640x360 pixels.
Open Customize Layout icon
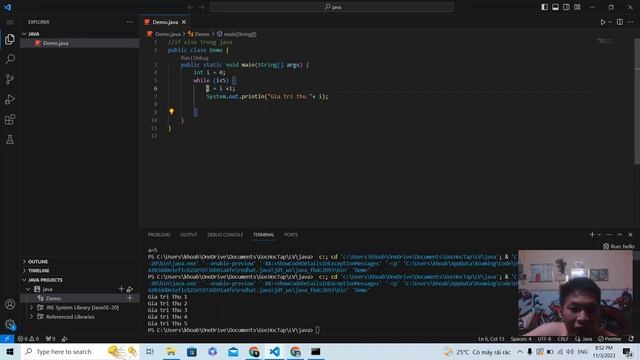(577, 7)
